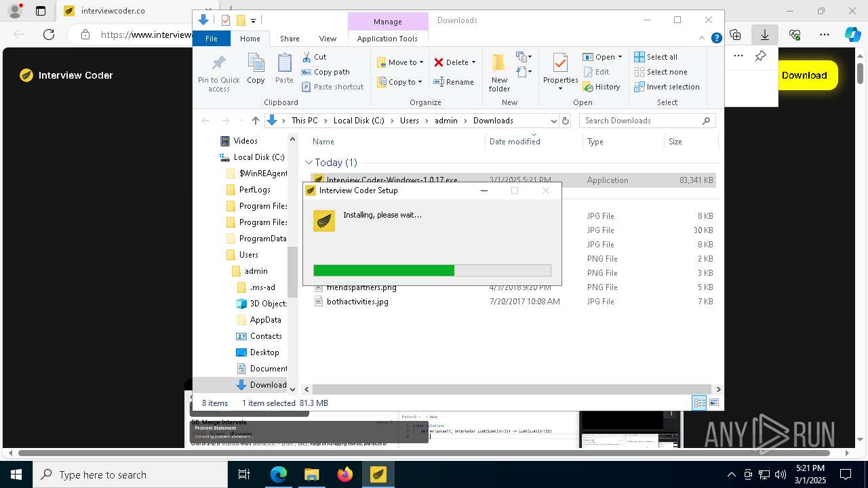Select Desktop in navigation tree
The height and width of the screenshot is (488, 868).
click(x=264, y=352)
